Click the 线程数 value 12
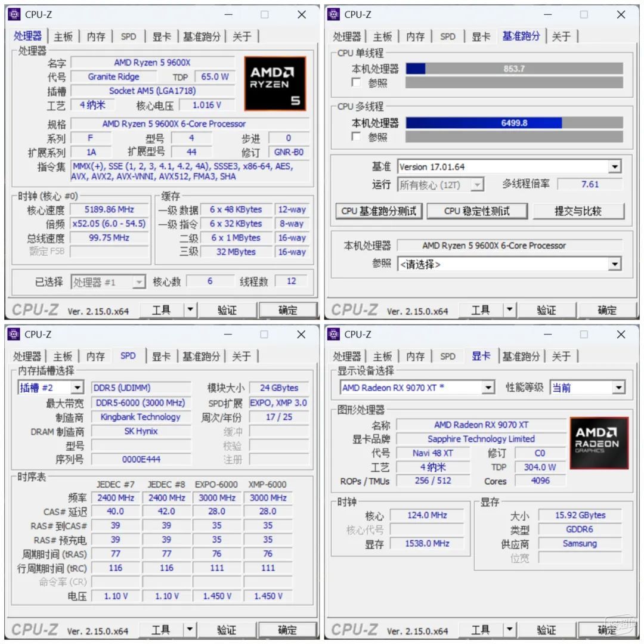This screenshot has height=644, width=644. click(291, 281)
